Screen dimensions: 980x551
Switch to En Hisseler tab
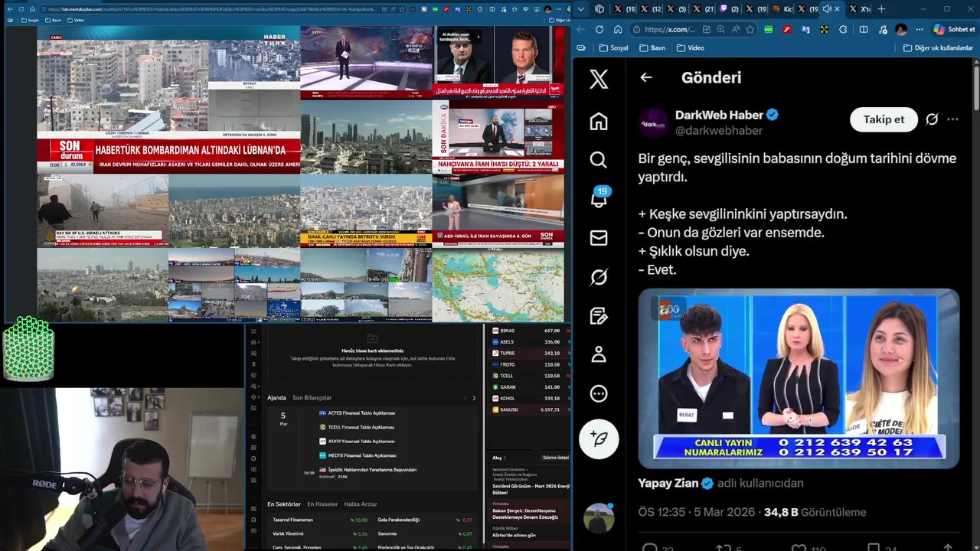coord(322,504)
